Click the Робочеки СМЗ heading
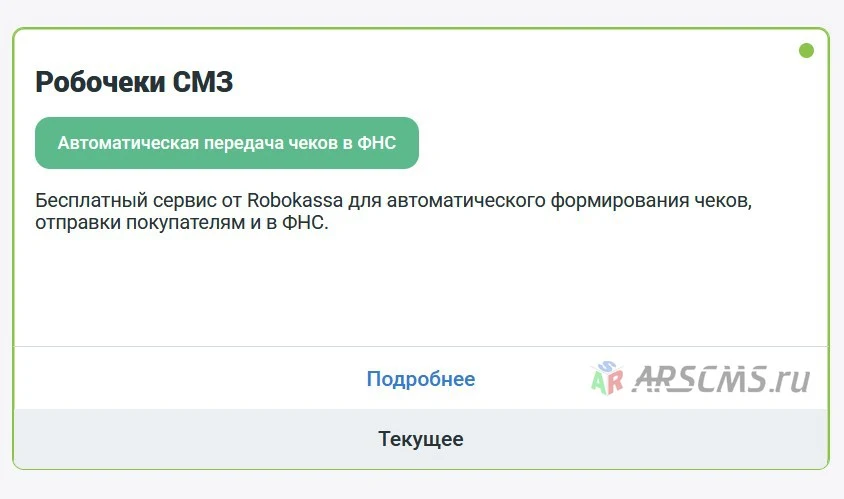 [x=134, y=82]
